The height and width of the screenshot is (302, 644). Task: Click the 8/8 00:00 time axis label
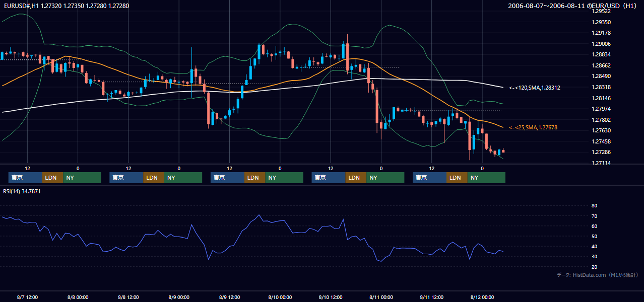[78, 297]
